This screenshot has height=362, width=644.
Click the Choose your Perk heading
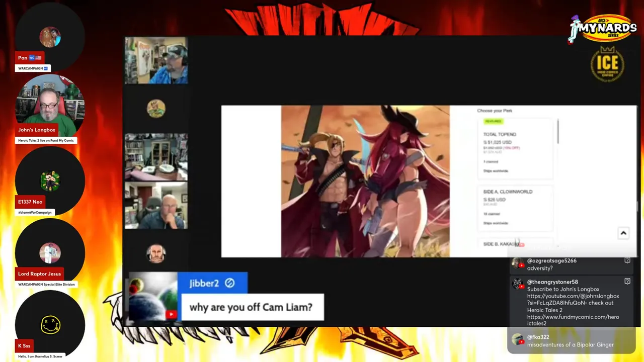point(495,111)
